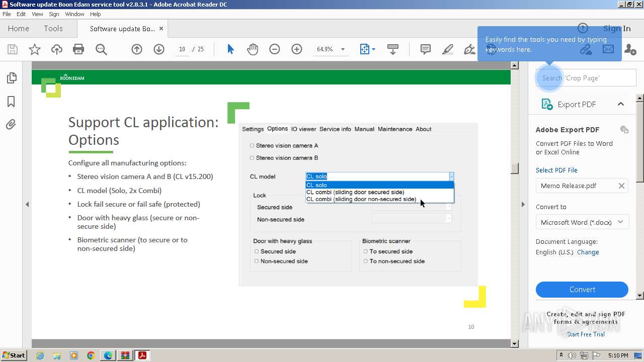This screenshot has width=644, height=362.
Task: Click the Search tools field
Action: point(586,78)
